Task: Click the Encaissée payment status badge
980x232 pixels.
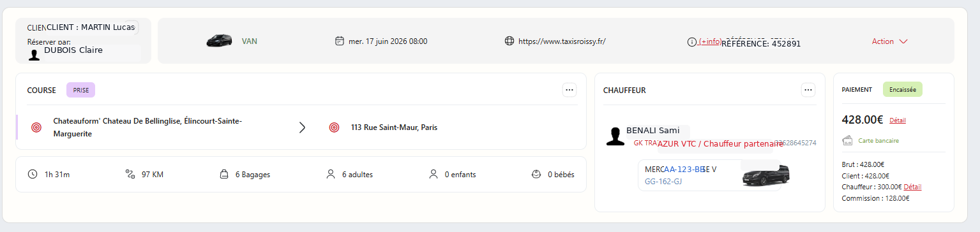Action: tap(903, 90)
